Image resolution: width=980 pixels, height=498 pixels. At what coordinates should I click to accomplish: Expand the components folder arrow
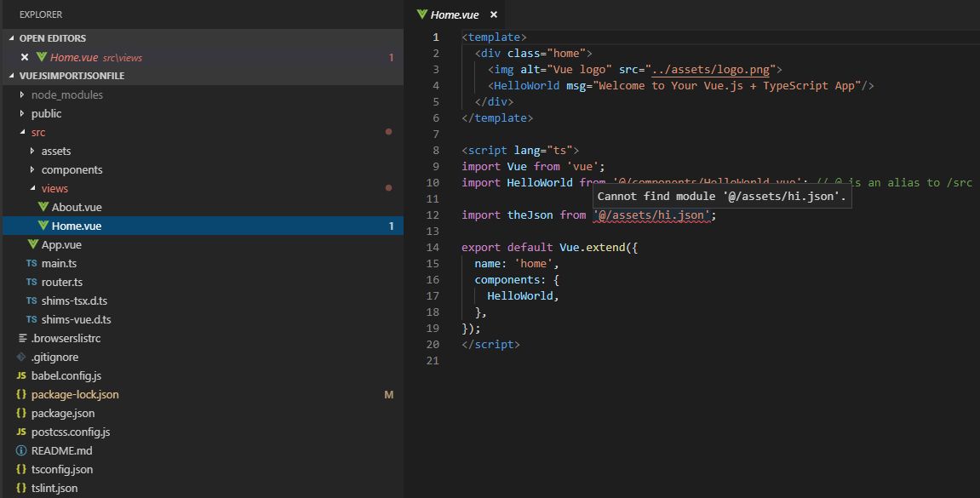pyautogui.click(x=32, y=169)
